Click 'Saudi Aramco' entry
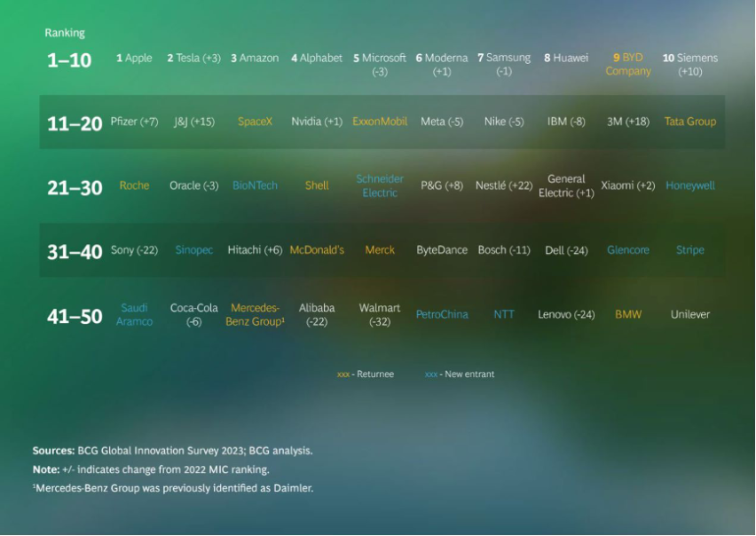The image size is (756, 536). click(134, 315)
